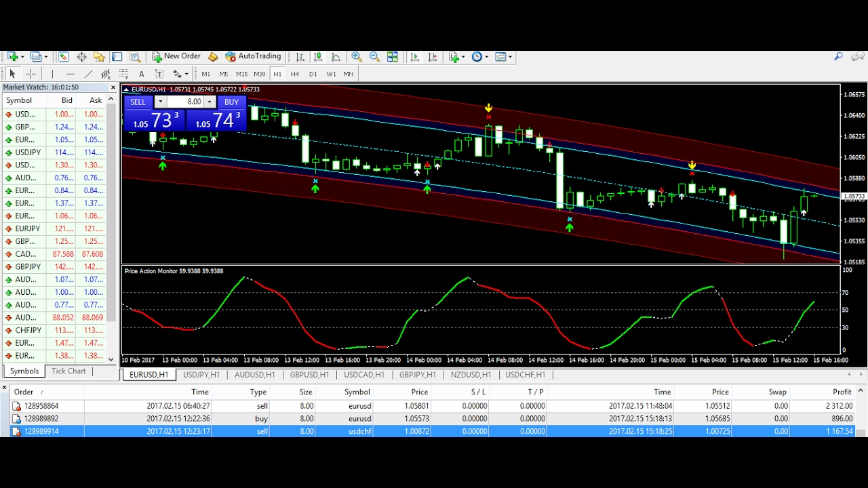868x488 pixels.
Task: Open the arrows objects dropdown
Action: point(180,74)
